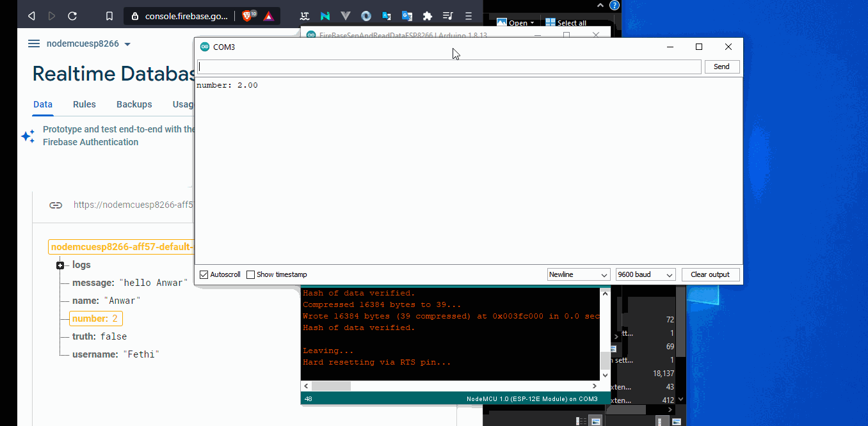Open the Newline line-ending dropdown
Screen dimensions: 868x426
(x=579, y=274)
